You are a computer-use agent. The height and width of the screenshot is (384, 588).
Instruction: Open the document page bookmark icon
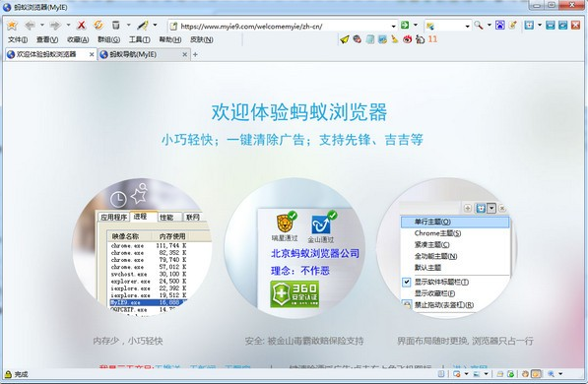[370, 39]
